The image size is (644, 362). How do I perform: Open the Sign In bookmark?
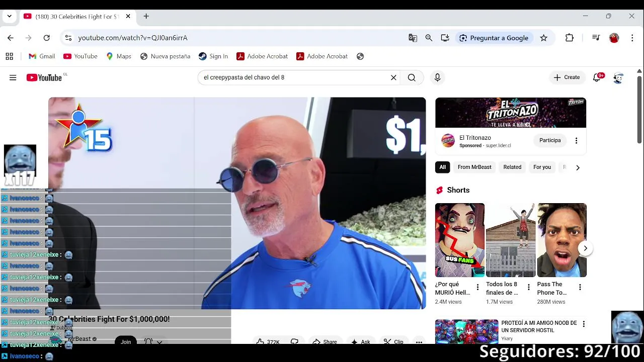point(213,56)
